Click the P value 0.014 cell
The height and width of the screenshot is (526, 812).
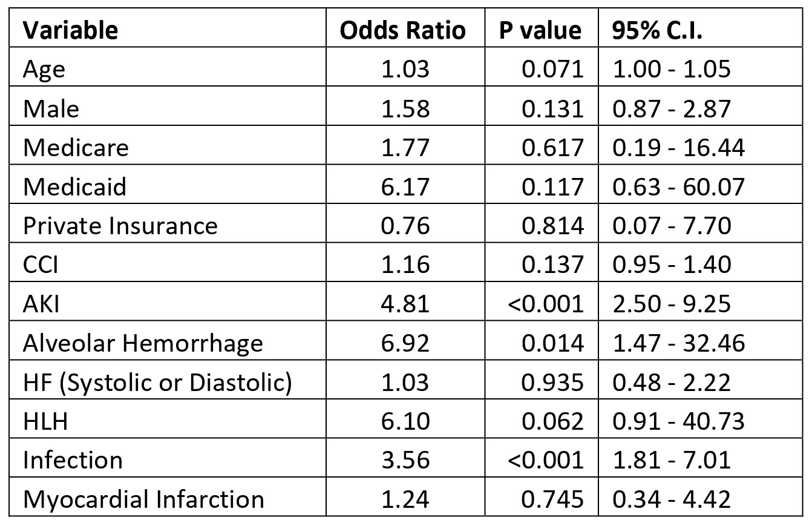pos(554,343)
